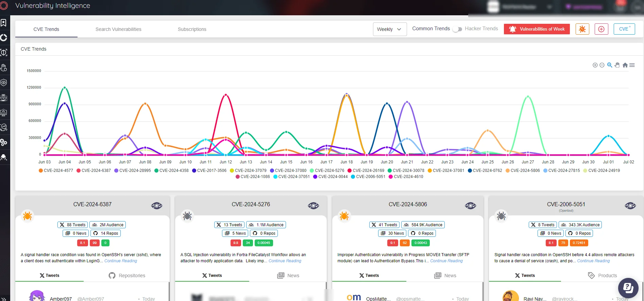Open the building icon in left sidebar

[x=3, y=98]
